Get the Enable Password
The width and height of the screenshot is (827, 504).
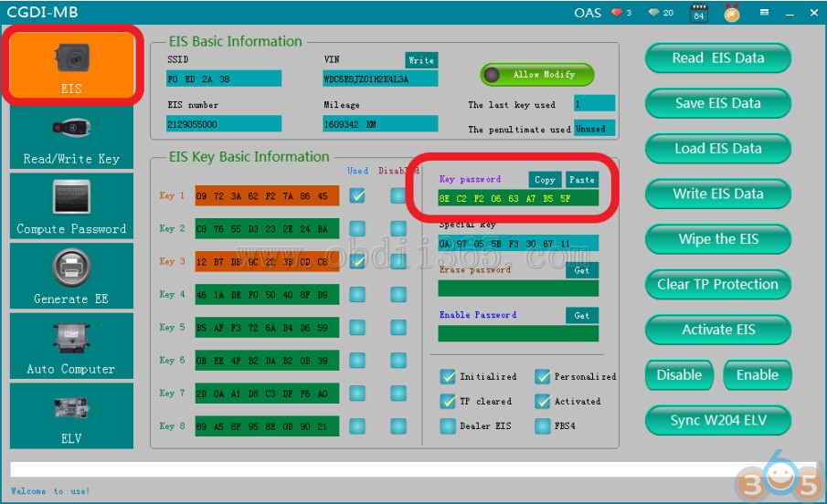582,315
